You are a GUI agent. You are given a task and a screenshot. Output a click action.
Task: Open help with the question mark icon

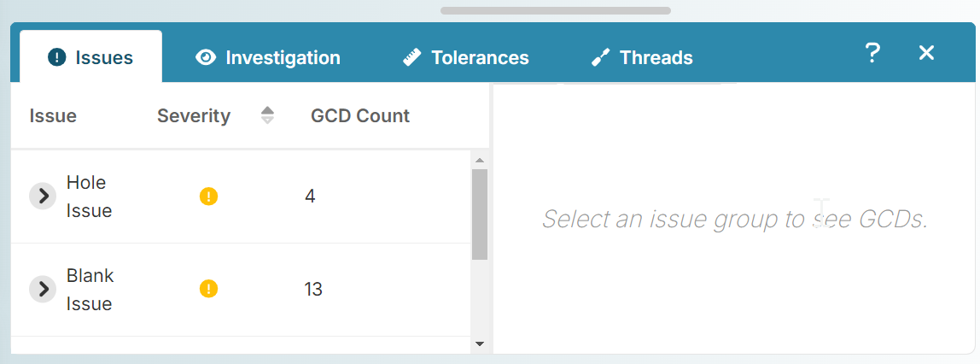click(872, 53)
